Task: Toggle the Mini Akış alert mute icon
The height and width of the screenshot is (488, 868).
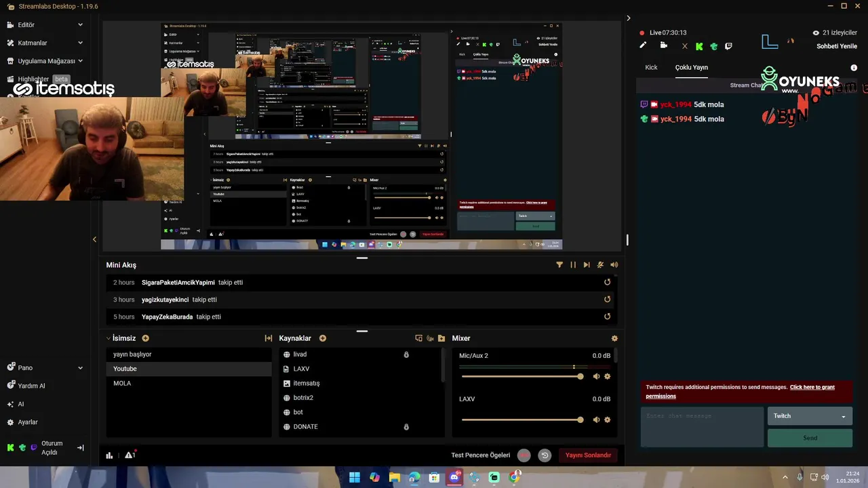Action: 600,265
